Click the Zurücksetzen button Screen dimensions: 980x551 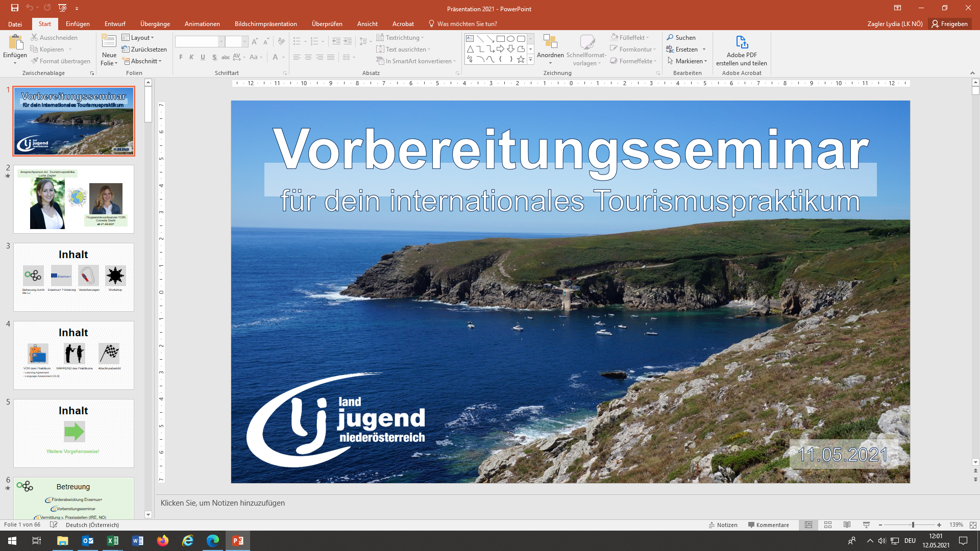pos(144,49)
